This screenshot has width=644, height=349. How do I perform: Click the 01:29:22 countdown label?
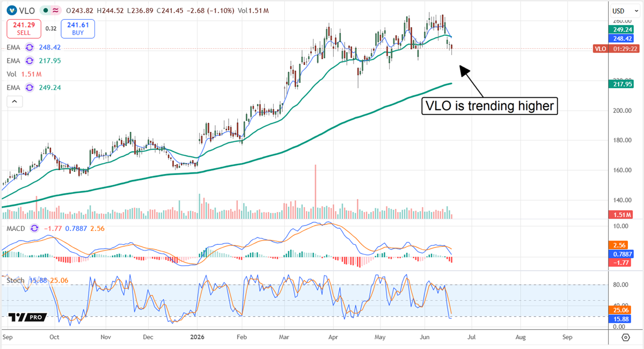click(624, 49)
